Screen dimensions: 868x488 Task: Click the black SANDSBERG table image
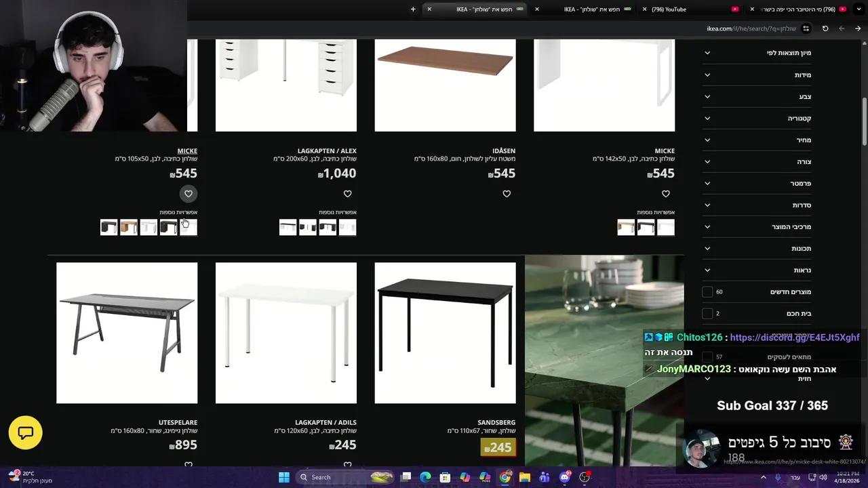pyautogui.click(x=445, y=333)
